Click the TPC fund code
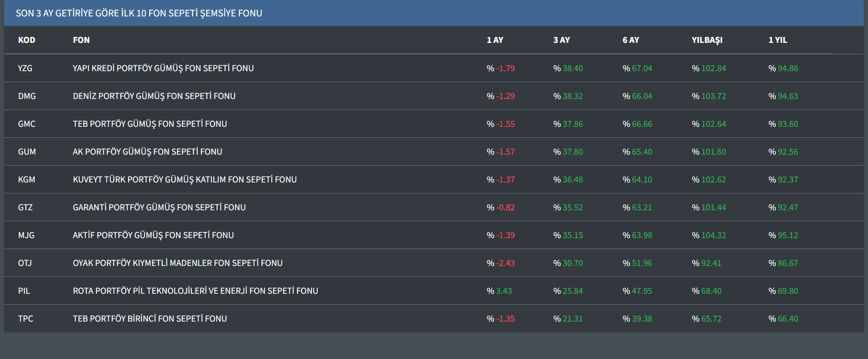868x359 pixels. [x=26, y=319]
